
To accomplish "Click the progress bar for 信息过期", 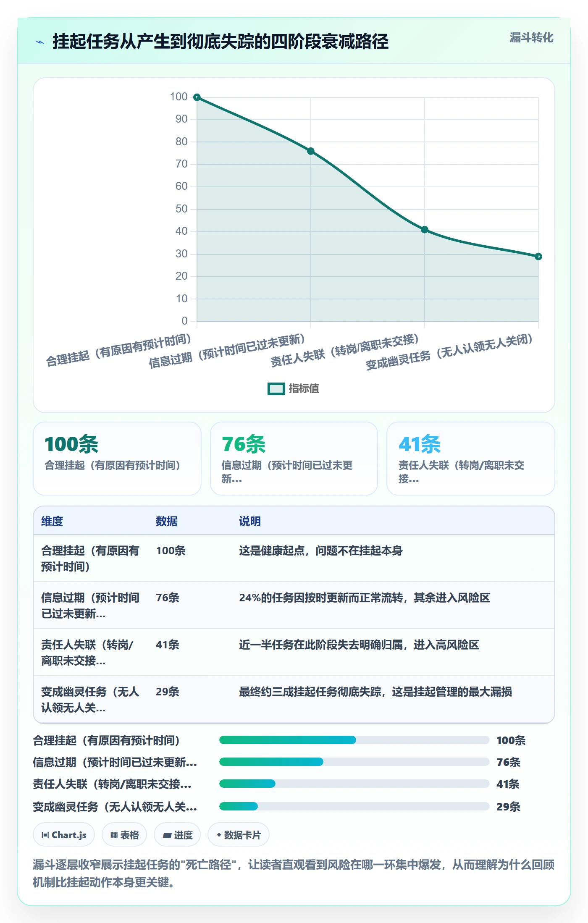I will tap(354, 762).
